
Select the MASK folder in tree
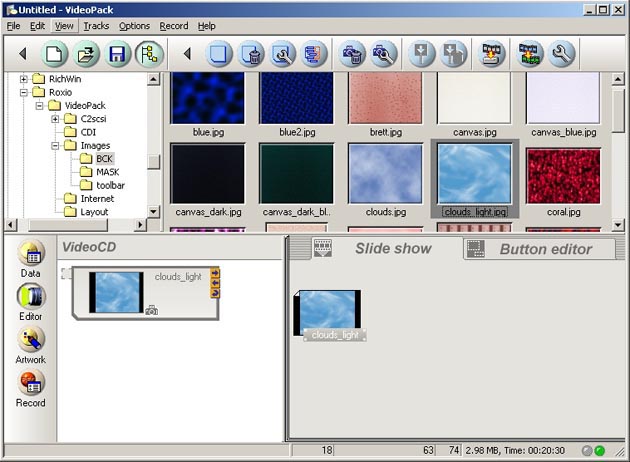coord(106,172)
